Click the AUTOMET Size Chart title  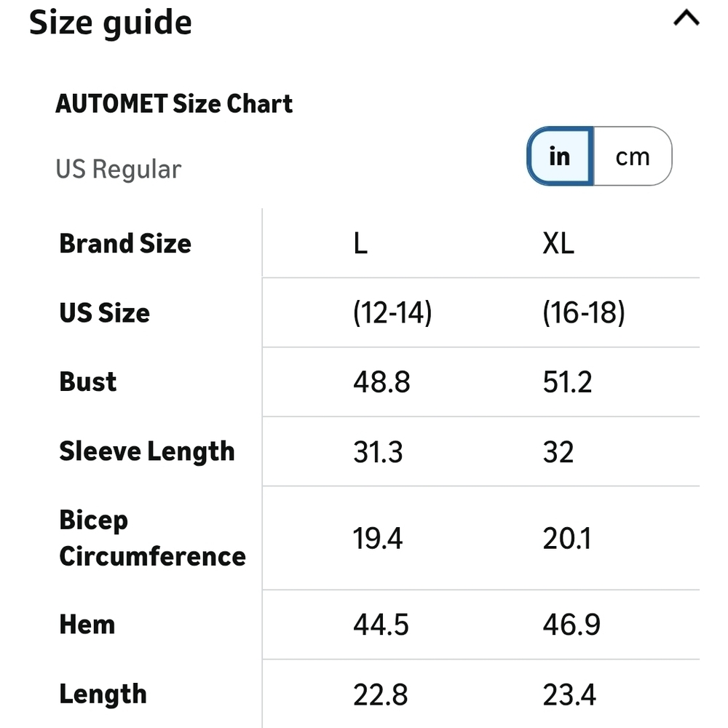coord(174,104)
